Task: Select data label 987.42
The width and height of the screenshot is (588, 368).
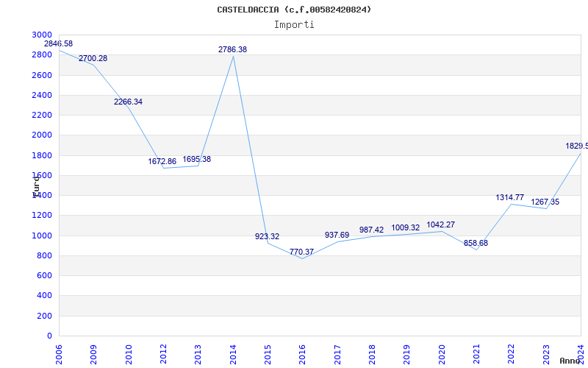Action: coord(372,230)
